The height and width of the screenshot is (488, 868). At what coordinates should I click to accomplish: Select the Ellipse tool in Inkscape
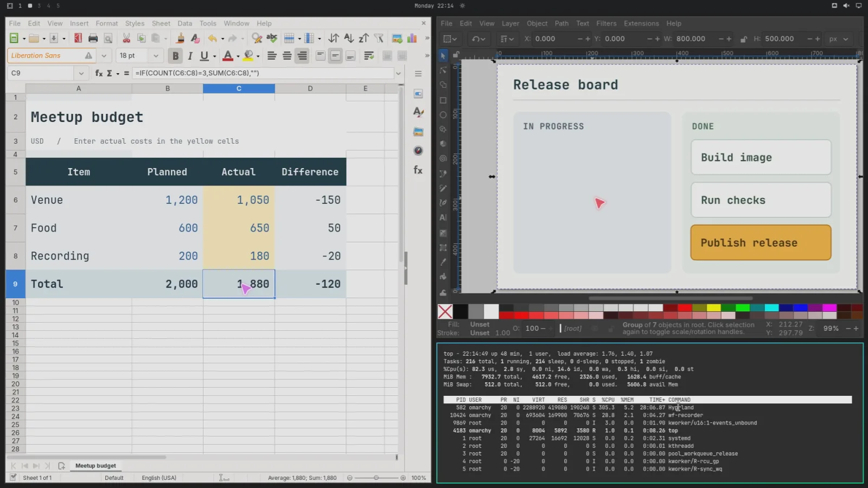click(x=443, y=115)
